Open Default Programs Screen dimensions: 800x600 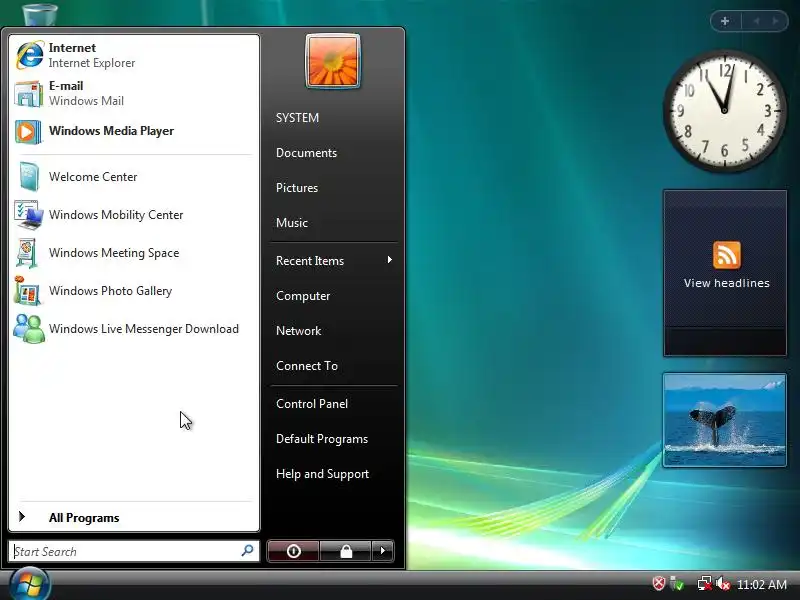pos(322,439)
